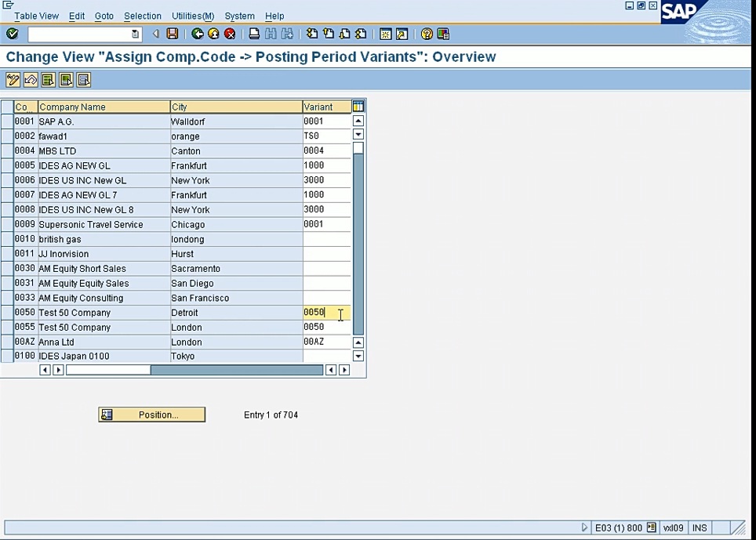The height and width of the screenshot is (540, 756).
Task: Open the Utilities(M) menu
Action: pyautogui.click(x=193, y=16)
